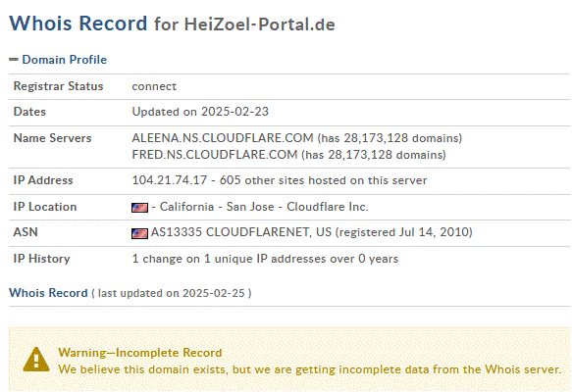Click the US flag in IP Location row
Image resolution: width=572 pixels, height=392 pixels.
pyautogui.click(x=139, y=208)
